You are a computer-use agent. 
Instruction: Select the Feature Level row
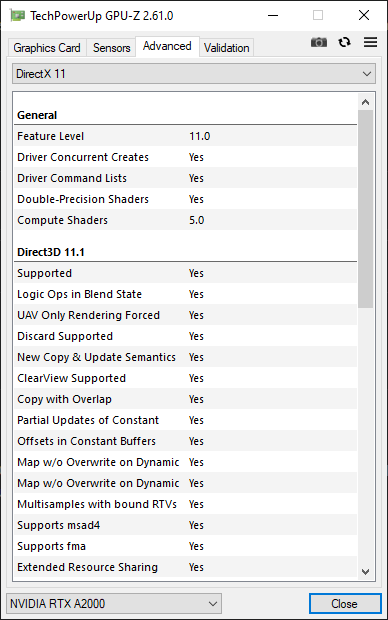[x=185, y=136]
